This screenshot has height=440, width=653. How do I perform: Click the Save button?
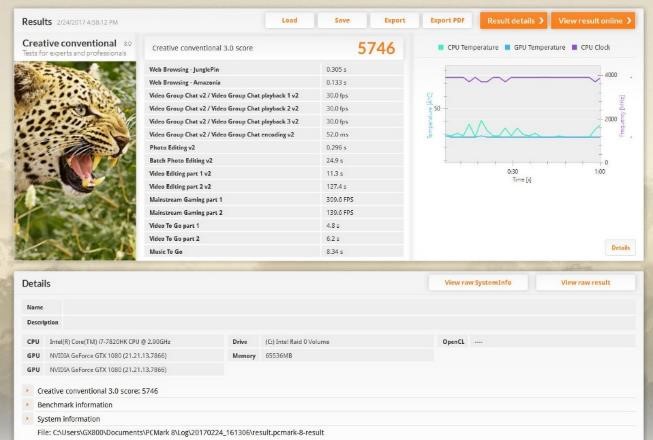click(x=342, y=20)
